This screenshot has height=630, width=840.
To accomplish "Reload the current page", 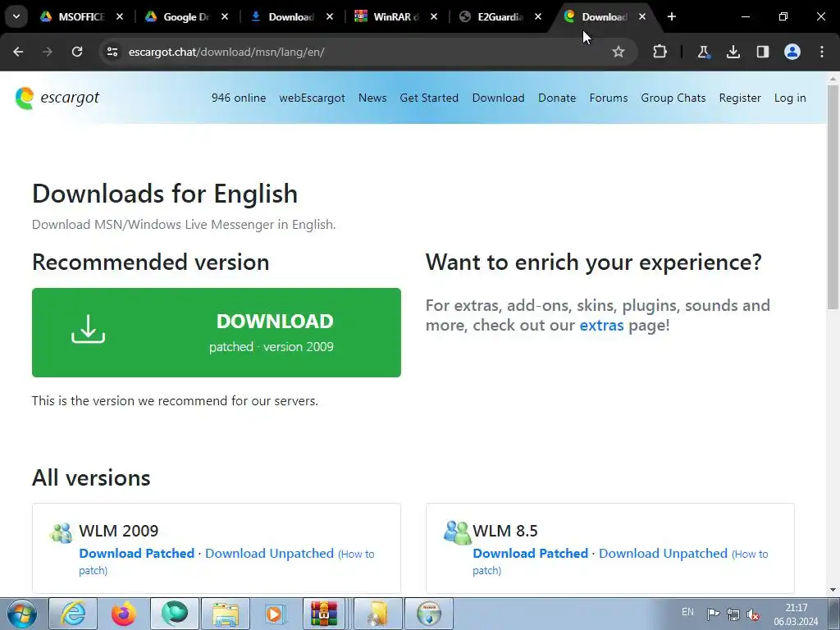I will point(77,52).
